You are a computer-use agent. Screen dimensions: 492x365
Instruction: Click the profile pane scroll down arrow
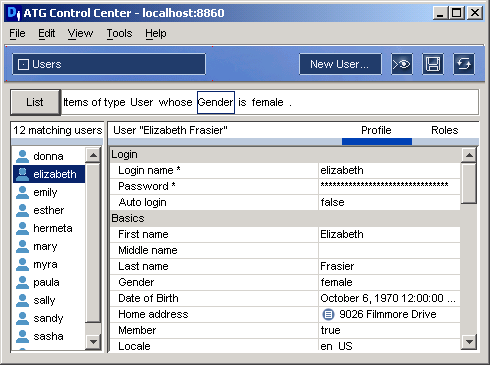point(469,342)
